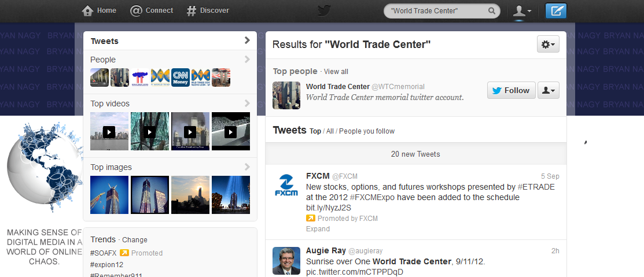Compose a new tweet with the quill button
Screen dimensions: 644x277
(555, 11)
